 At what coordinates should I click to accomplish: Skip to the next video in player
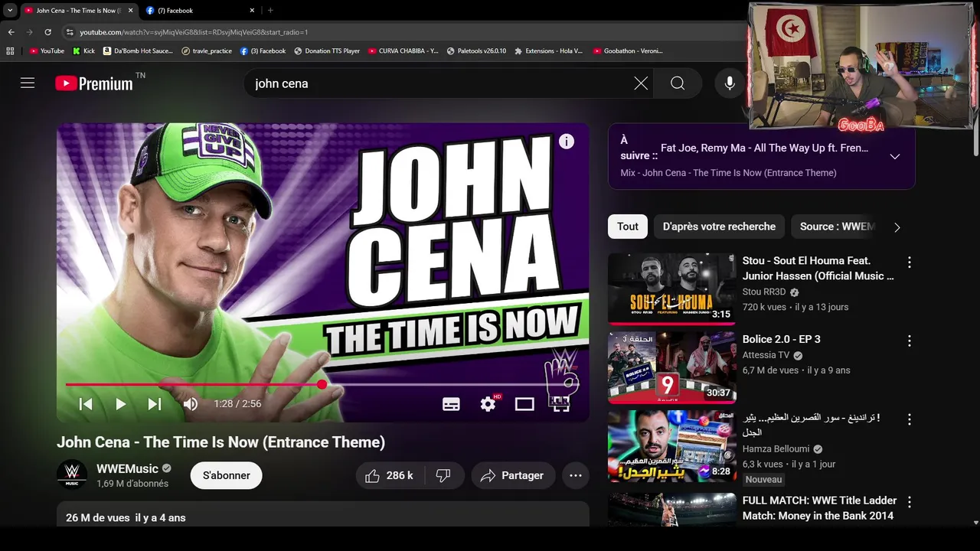(x=155, y=404)
